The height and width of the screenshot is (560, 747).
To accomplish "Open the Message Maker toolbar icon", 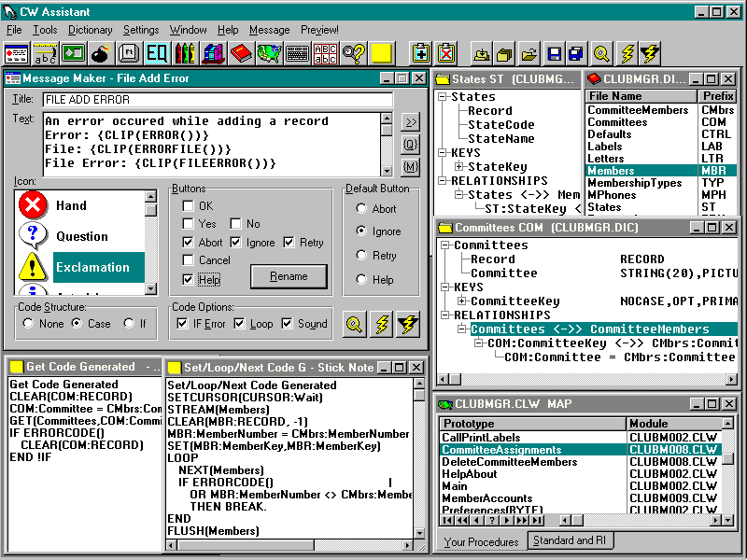I will 17,53.
